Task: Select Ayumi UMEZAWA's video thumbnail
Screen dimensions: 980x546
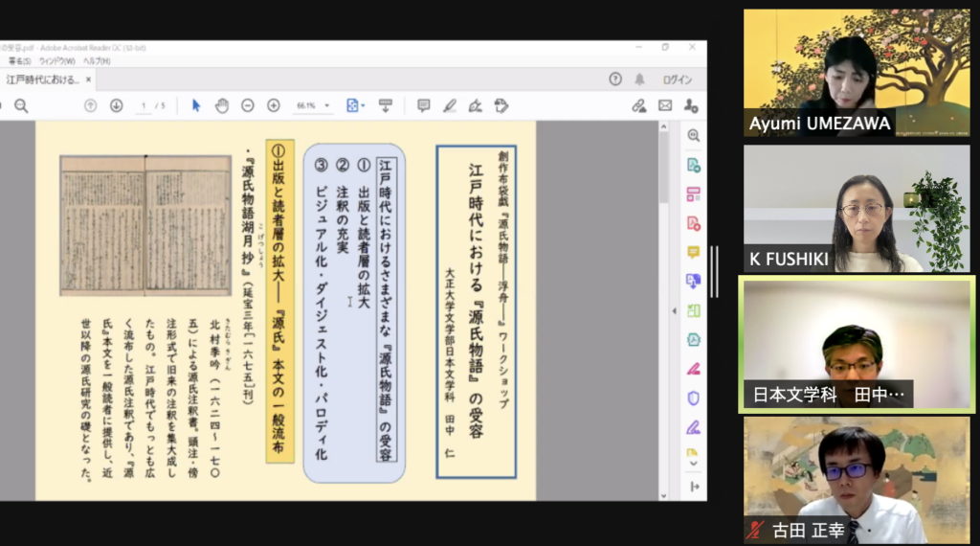Action: tap(856, 73)
